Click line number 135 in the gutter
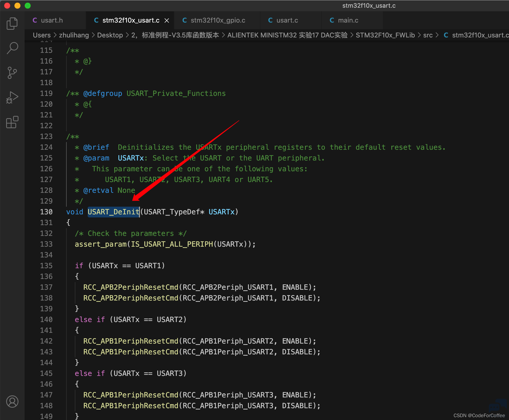The width and height of the screenshot is (509, 420). click(46, 266)
